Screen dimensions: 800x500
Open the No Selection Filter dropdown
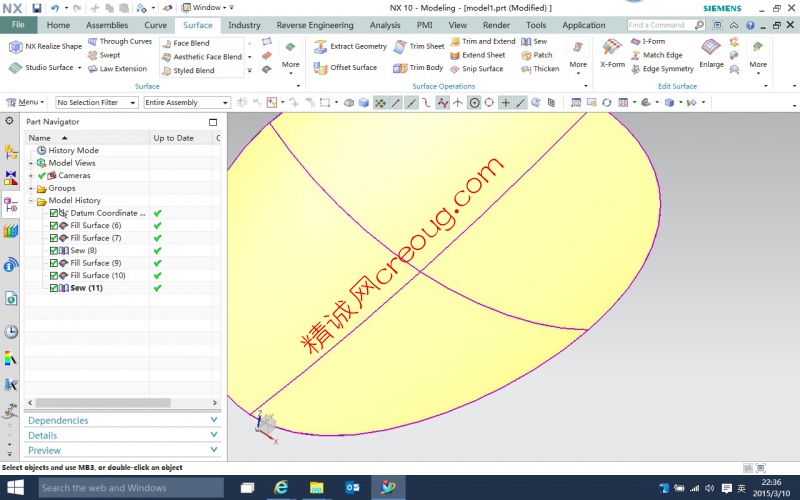pyautogui.click(x=97, y=103)
